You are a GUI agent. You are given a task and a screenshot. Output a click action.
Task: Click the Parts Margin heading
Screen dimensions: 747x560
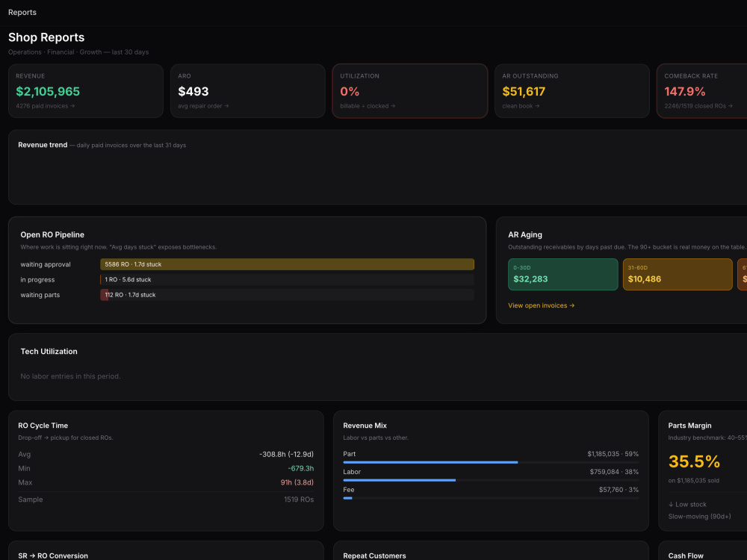coord(689,426)
